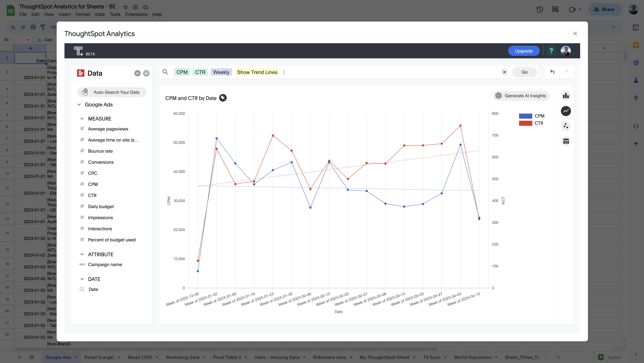Open the all sheets list icon
This screenshot has height=363, width=644.
(32, 357)
